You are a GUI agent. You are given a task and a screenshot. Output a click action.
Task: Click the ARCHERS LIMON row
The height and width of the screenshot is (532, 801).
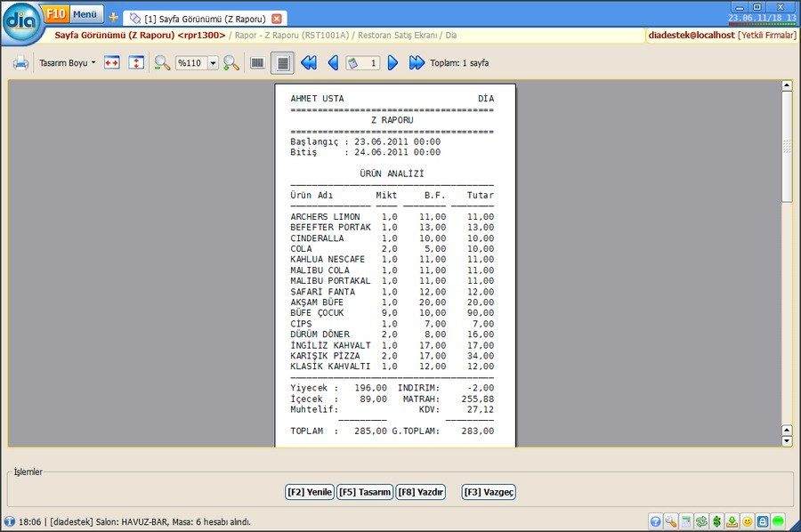point(392,216)
